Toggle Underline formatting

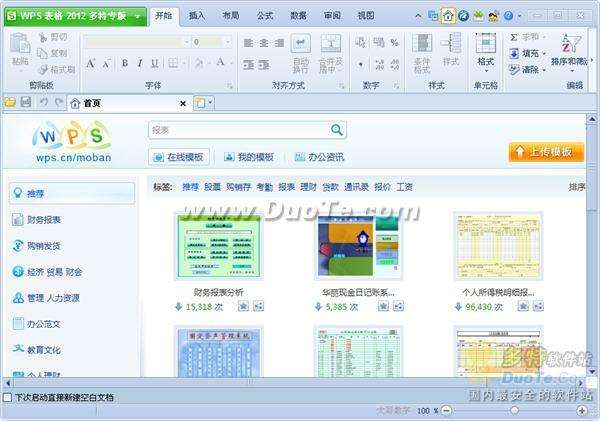point(155,63)
